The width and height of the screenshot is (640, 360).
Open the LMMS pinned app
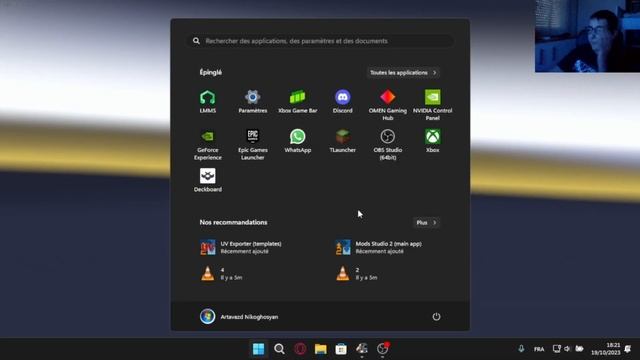click(x=208, y=101)
